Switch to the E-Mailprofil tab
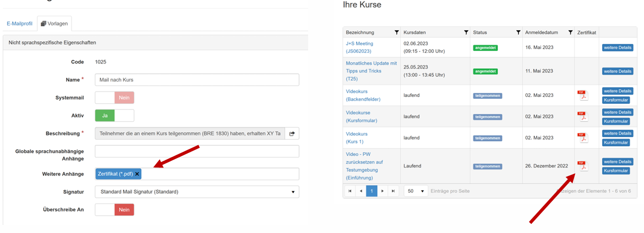The image size is (644, 233). click(19, 24)
